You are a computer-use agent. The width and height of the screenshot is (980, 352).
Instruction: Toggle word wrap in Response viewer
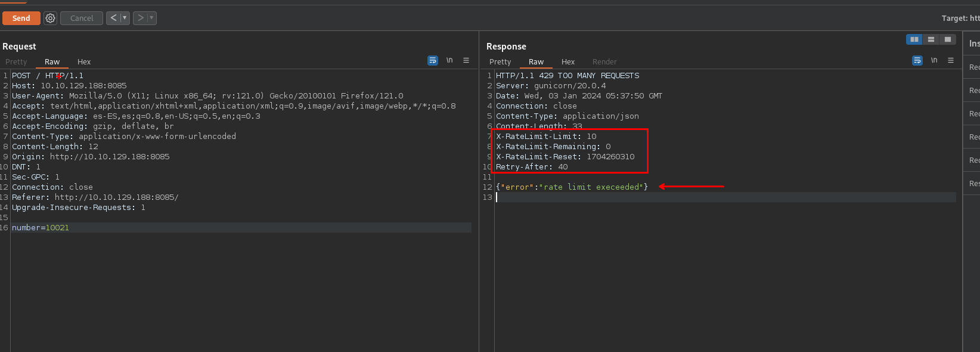pos(917,60)
